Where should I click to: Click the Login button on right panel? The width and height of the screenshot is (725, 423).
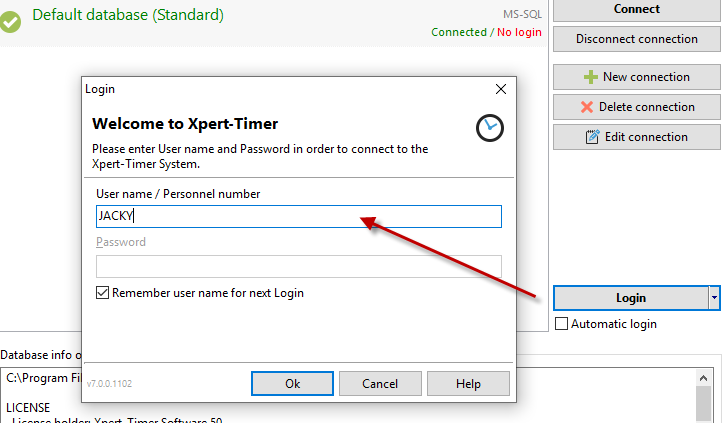click(630, 298)
